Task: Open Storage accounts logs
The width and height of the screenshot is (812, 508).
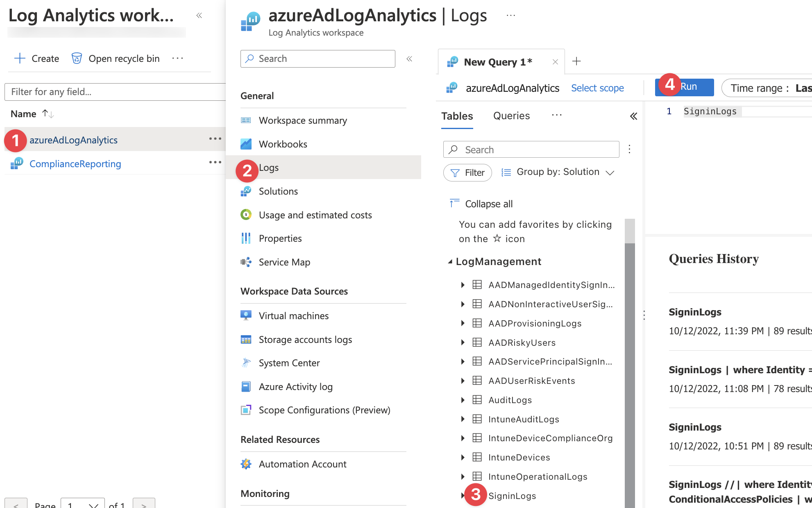Action: coord(305,339)
